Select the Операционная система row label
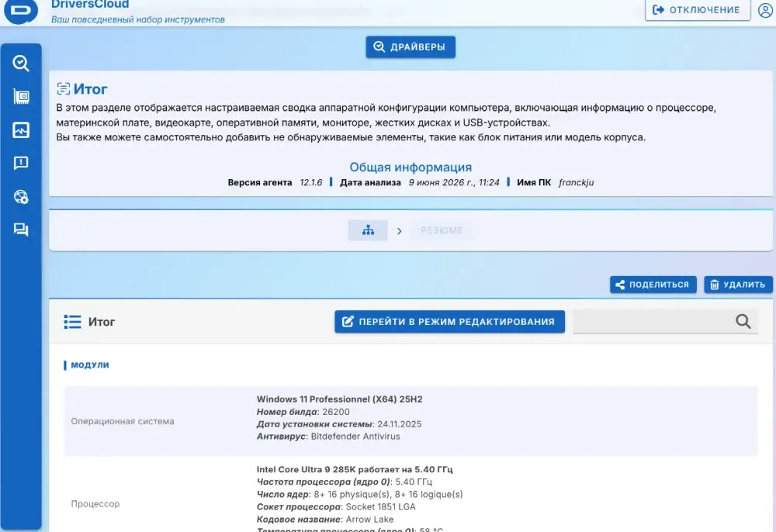Screen dimensions: 776x532 pos(123,421)
